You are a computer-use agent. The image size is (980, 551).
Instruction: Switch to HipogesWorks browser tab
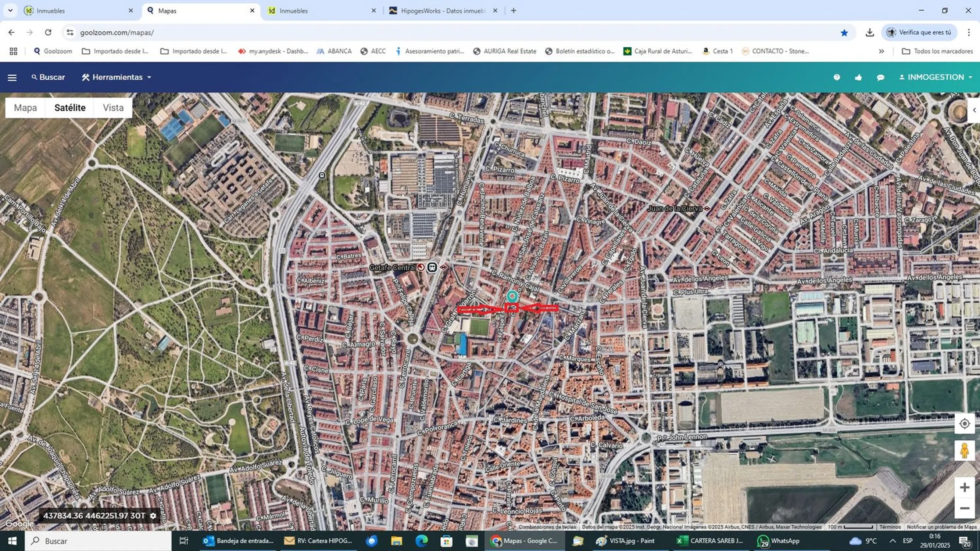tap(442, 11)
